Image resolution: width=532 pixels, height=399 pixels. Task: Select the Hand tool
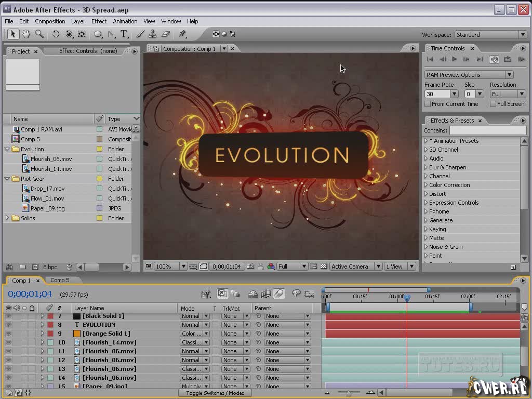[x=26, y=34]
